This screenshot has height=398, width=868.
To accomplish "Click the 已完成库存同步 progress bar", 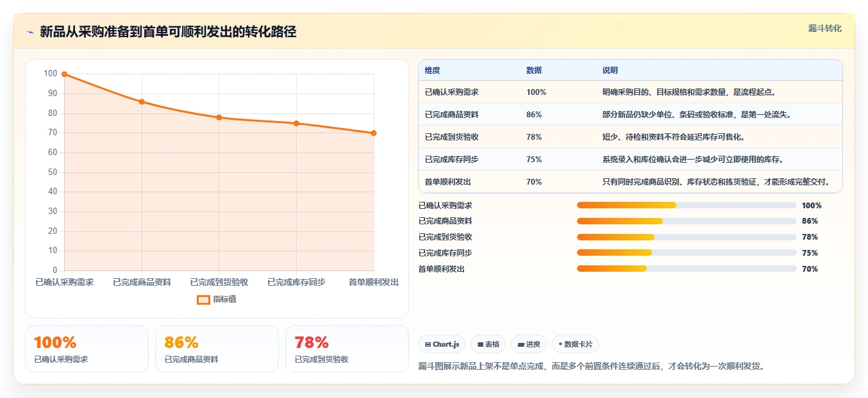I will pos(687,253).
